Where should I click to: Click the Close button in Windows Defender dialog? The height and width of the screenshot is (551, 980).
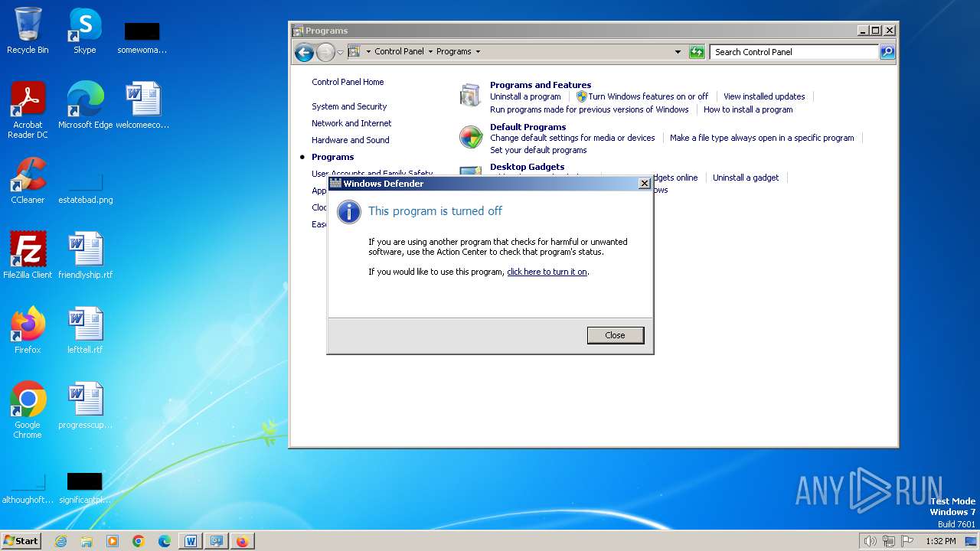(615, 335)
